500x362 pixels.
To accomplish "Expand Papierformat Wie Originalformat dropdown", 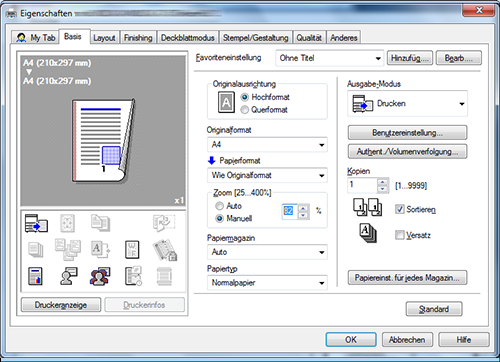I will coord(267,175).
